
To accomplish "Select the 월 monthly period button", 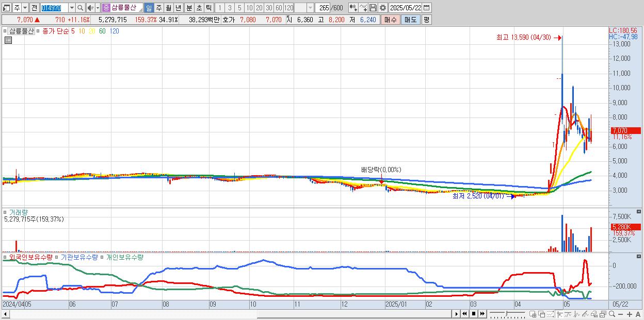I will click(168, 8).
